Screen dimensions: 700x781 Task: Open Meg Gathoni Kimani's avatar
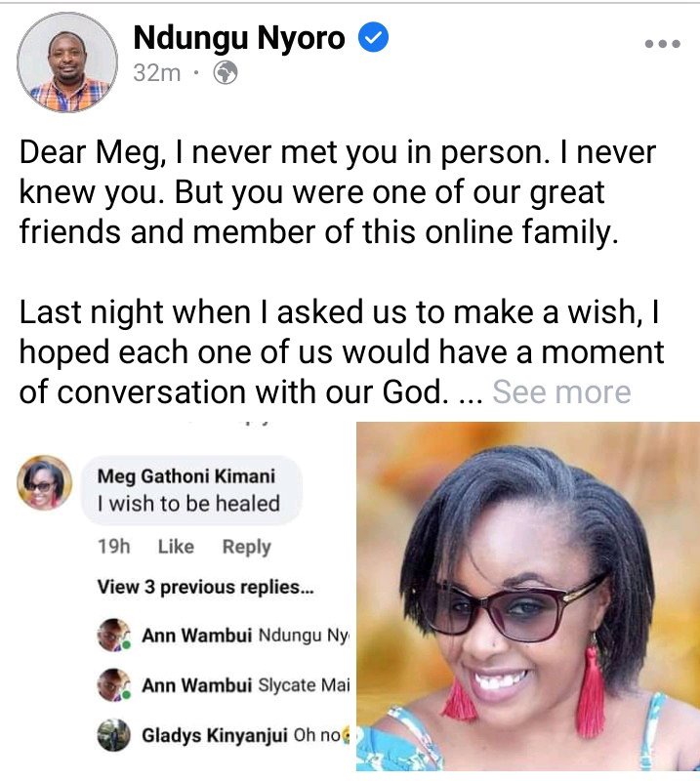click(45, 482)
